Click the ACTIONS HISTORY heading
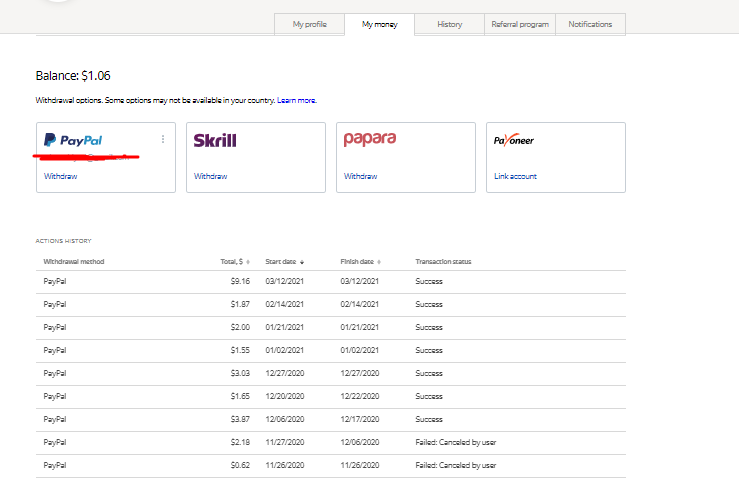Screen dimensions: 739x502 pos(64,241)
